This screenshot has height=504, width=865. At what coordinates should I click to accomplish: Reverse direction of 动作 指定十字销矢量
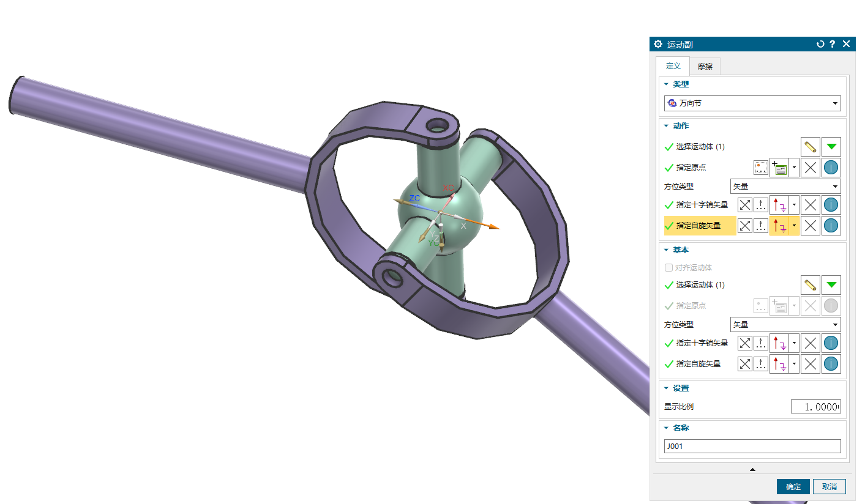click(744, 206)
